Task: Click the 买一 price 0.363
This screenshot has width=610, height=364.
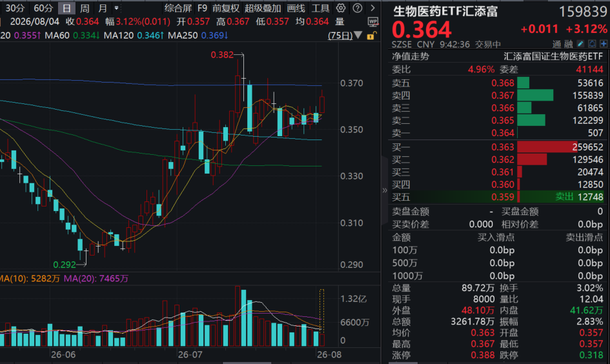Action: (503, 147)
